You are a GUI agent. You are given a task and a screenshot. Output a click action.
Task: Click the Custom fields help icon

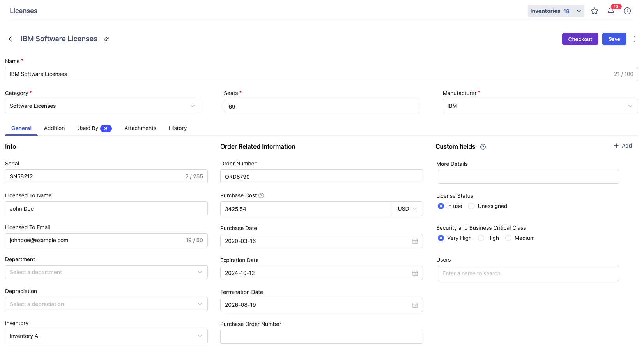[483, 147]
